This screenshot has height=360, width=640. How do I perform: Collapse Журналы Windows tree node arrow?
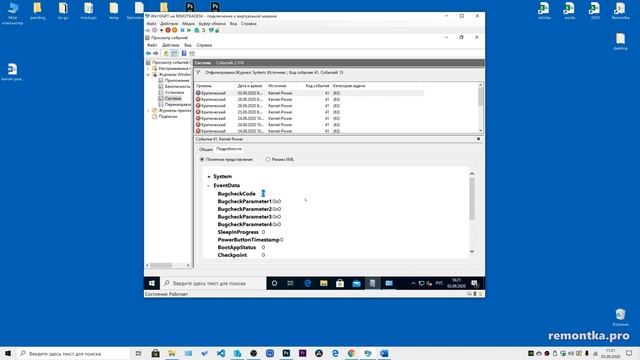[x=148, y=75]
